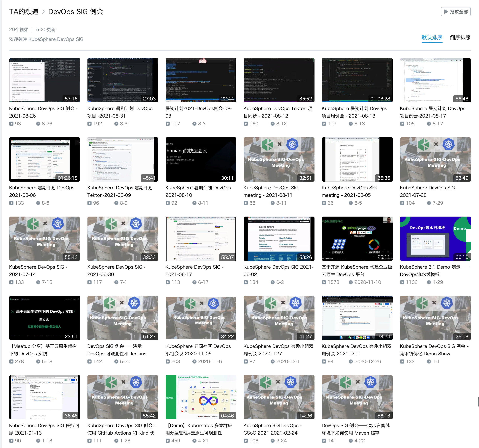Open title KubeSphere DevOps 兴趣小组双周例会-20201127

[x=278, y=350]
